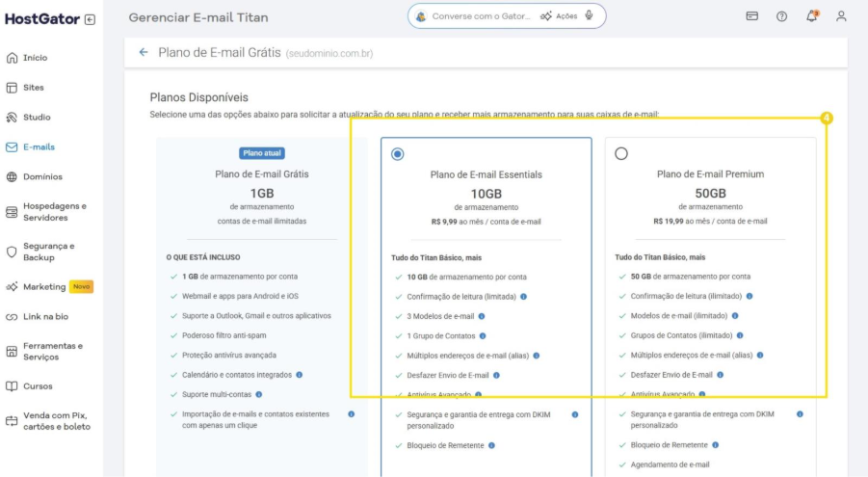Go back using the left arrow icon
This screenshot has width=868, height=477.
click(144, 52)
